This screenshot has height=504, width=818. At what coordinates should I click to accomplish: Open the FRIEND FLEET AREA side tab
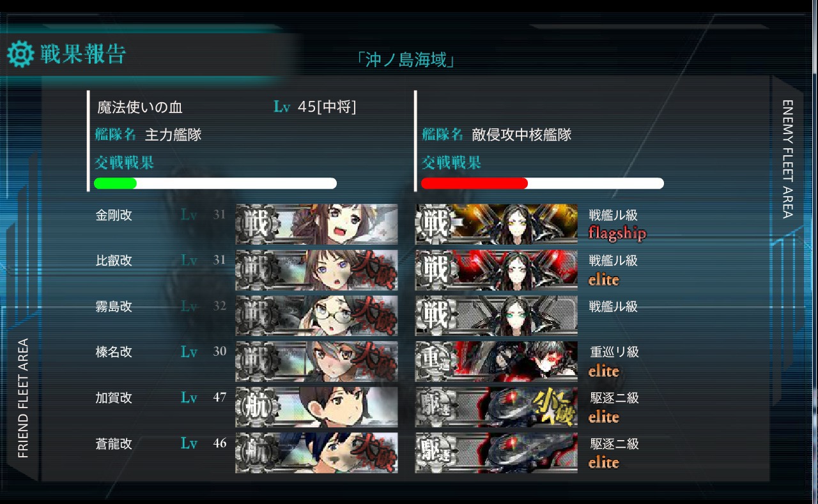[x=23, y=397]
